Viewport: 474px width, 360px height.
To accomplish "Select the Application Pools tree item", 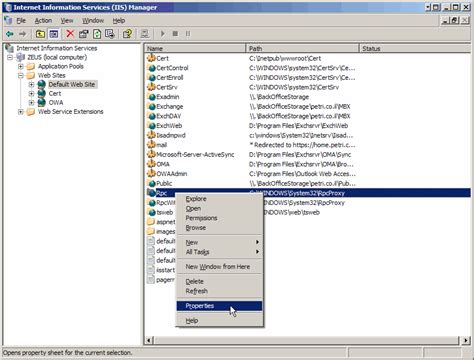I will (61, 66).
